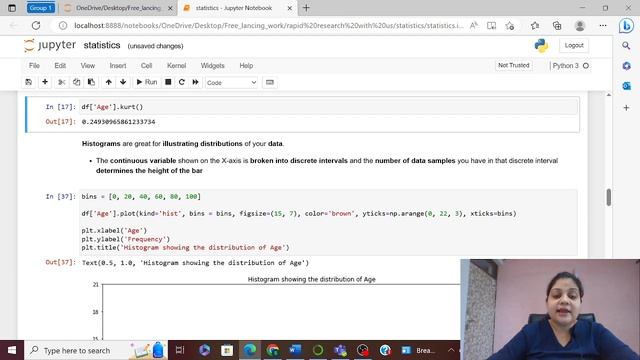Click Type here to search box
This screenshot has width=640, height=360.
point(96,350)
